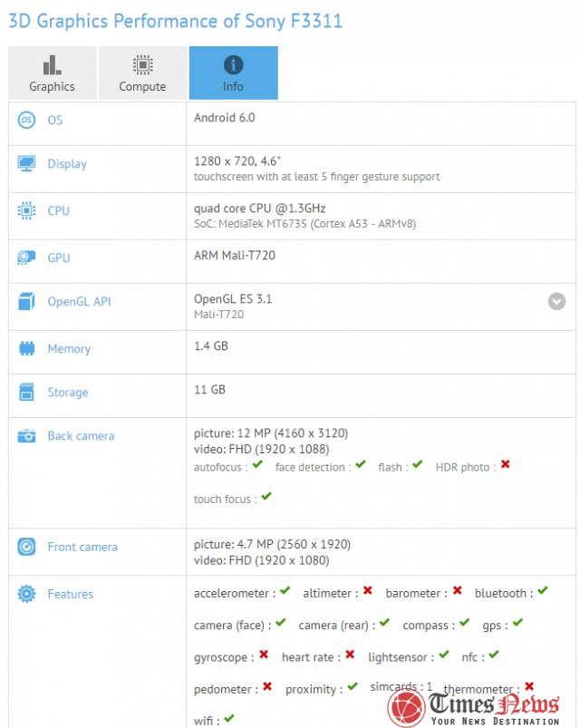Expand the OpenGL ES 3.1 details arrow
The width and height of the screenshot is (580, 728).
coord(556,301)
